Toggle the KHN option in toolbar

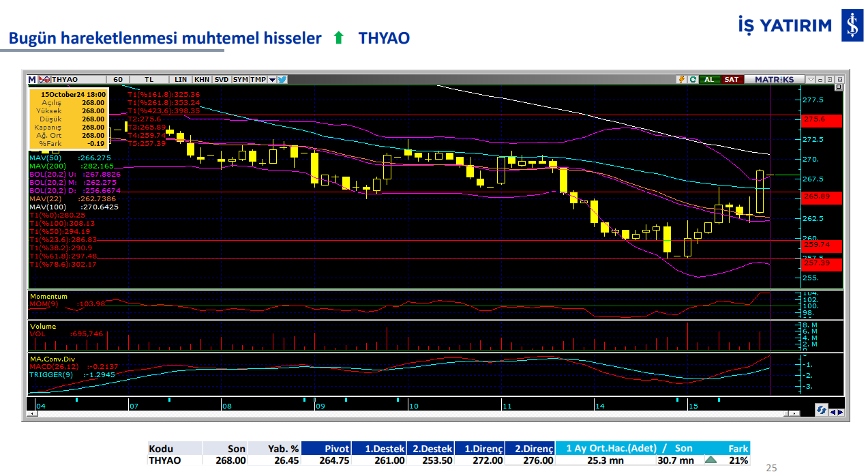[202, 80]
